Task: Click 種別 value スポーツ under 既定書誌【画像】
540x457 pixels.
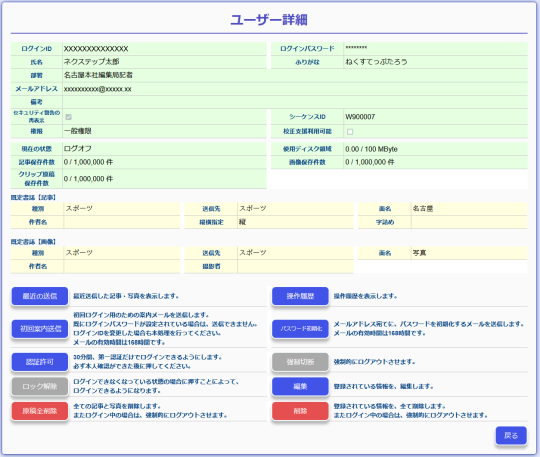Action: point(79,253)
